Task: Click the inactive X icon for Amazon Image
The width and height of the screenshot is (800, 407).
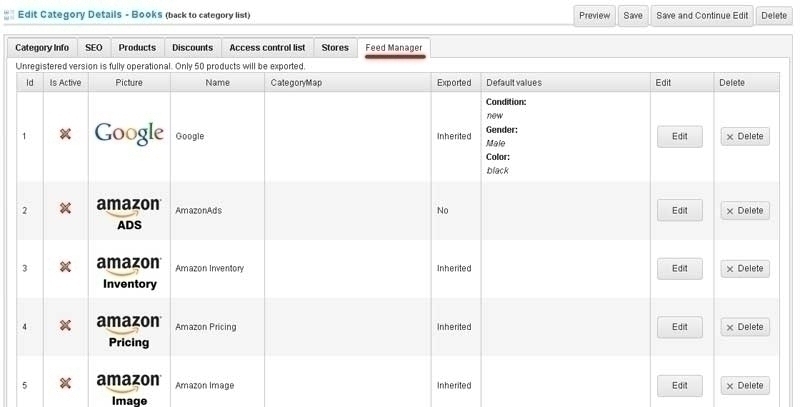Action: [x=65, y=383]
